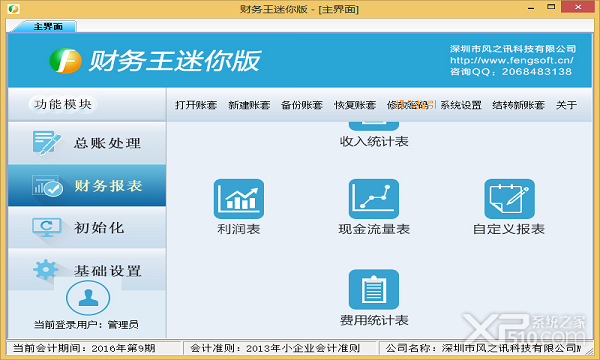This screenshot has width=600, height=360.
Task: Open the fengsoft.cn website link
Action: pyautogui.click(x=512, y=60)
